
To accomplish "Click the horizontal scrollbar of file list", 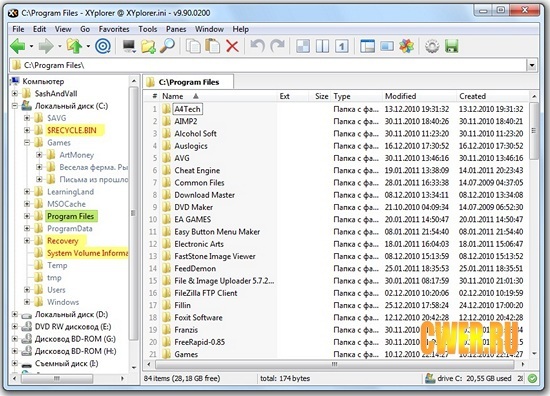I will pos(335,364).
